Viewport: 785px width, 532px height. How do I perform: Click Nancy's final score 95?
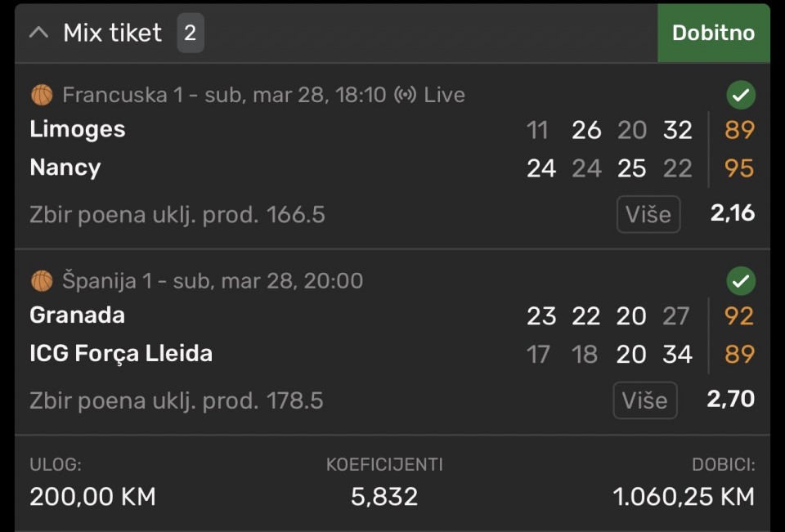pos(739,168)
